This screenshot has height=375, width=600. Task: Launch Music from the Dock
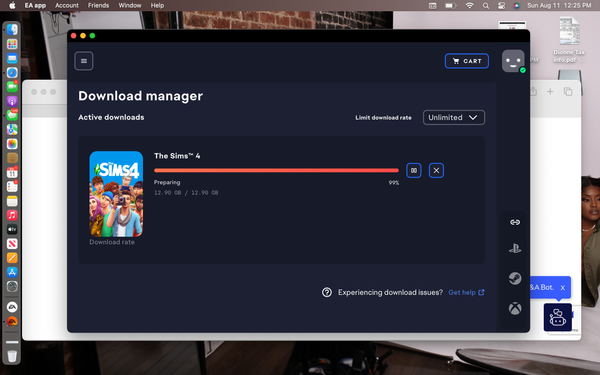coord(12,215)
